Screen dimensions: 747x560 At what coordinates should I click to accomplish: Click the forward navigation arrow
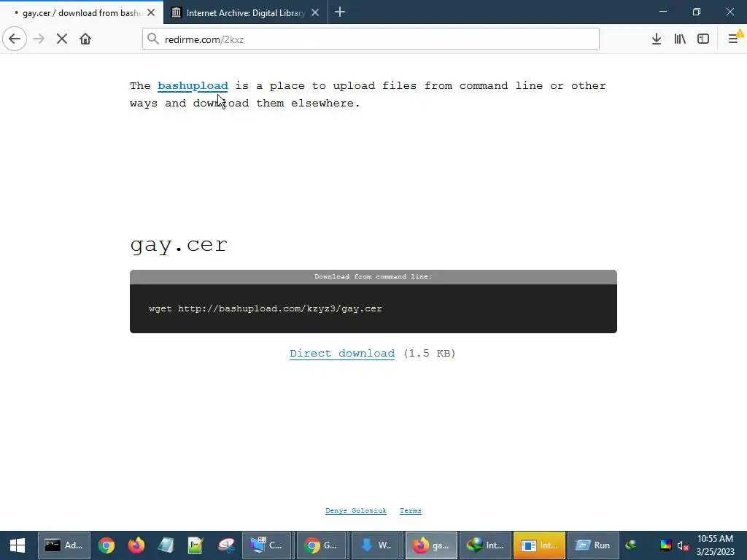tap(39, 39)
